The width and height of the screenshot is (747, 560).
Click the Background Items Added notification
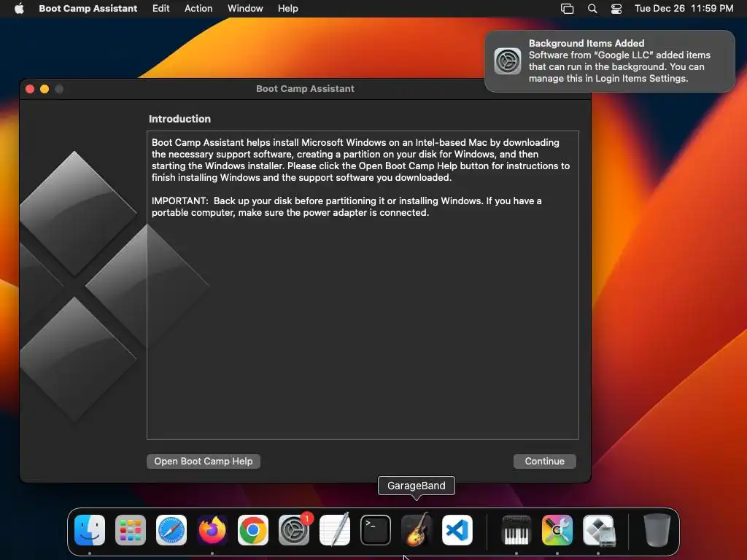[x=610, y=61]
